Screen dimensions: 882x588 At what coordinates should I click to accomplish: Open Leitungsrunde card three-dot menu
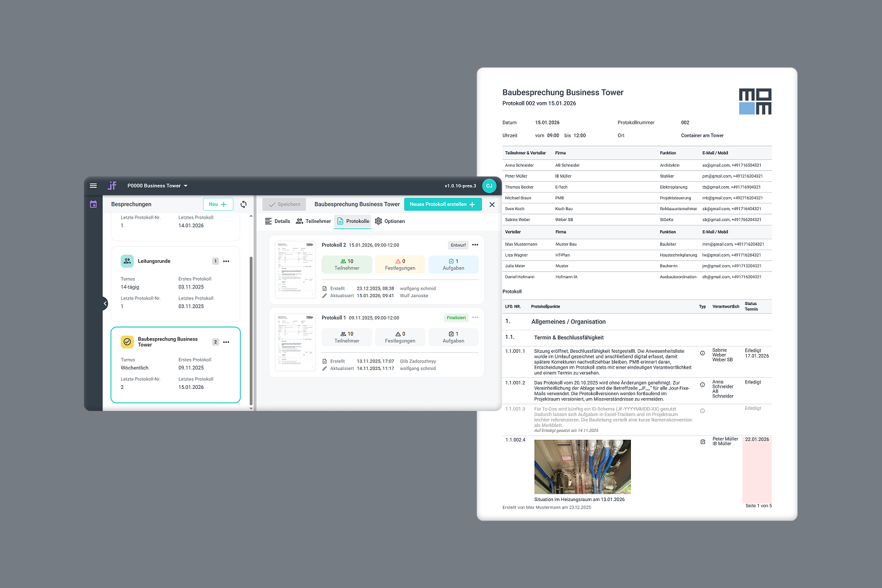click(226, 262)
